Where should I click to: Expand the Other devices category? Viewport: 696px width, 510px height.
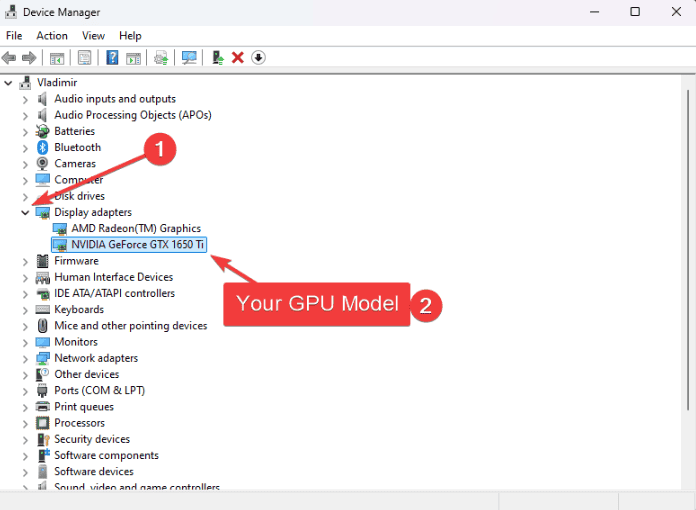[25, 375]
